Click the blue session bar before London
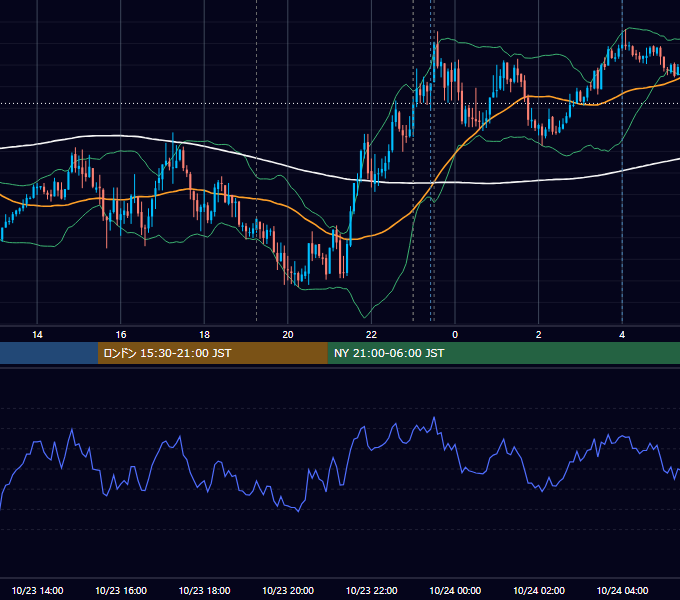Viewport: 680px width, 600px height. [49, 353]
